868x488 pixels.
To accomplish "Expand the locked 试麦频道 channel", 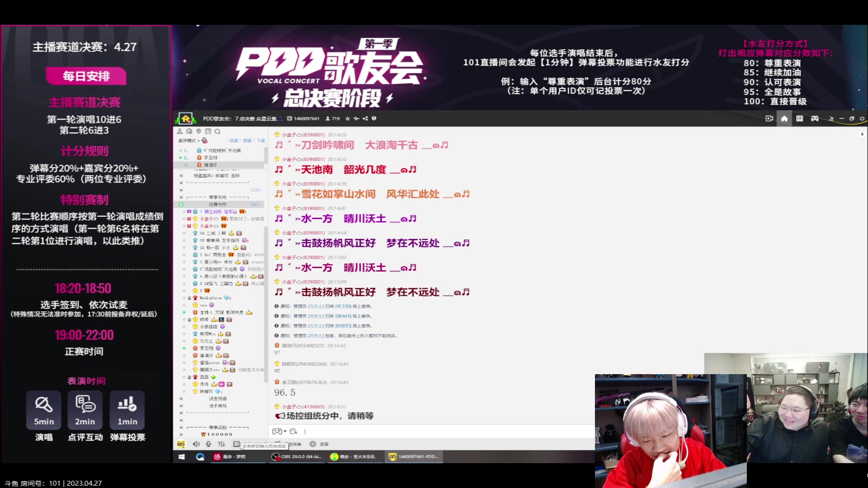I will point(218,399).
